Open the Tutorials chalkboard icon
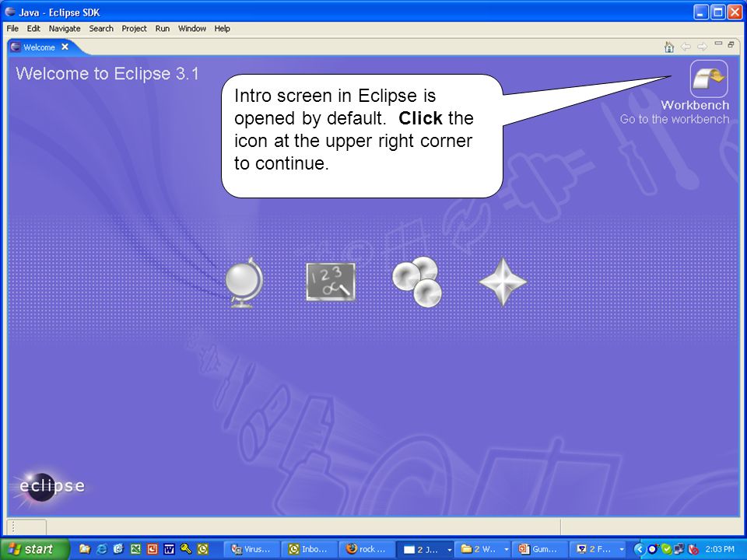747x560 pixels. tap(330, 282)
